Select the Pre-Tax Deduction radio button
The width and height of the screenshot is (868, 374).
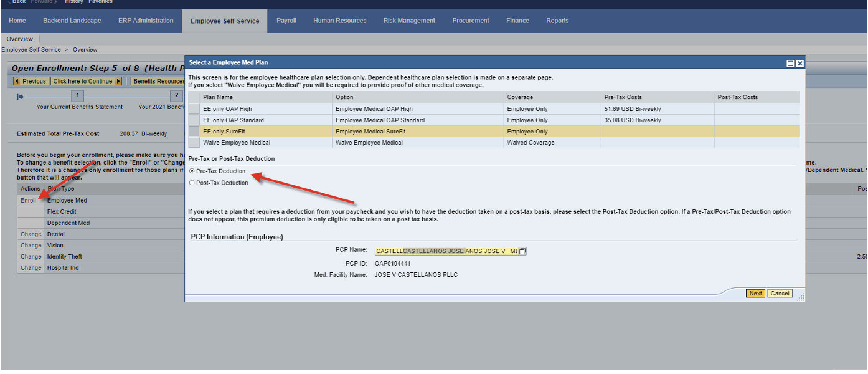[x=192, y=171]
